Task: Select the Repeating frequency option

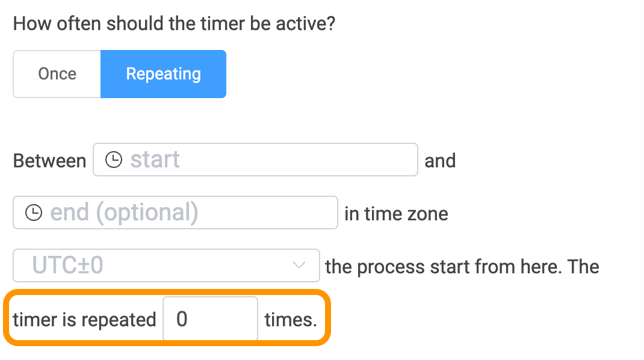Action: (x=163, y=74)
